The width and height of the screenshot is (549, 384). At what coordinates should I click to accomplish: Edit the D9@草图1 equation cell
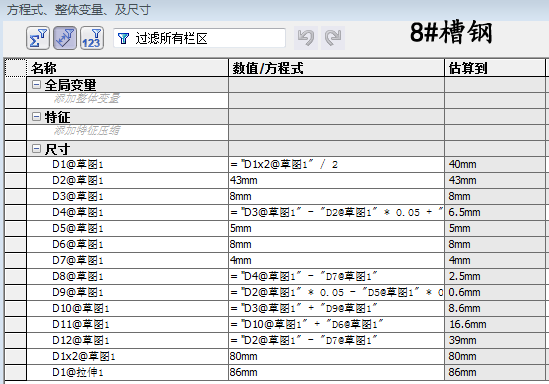click(336, 292)
